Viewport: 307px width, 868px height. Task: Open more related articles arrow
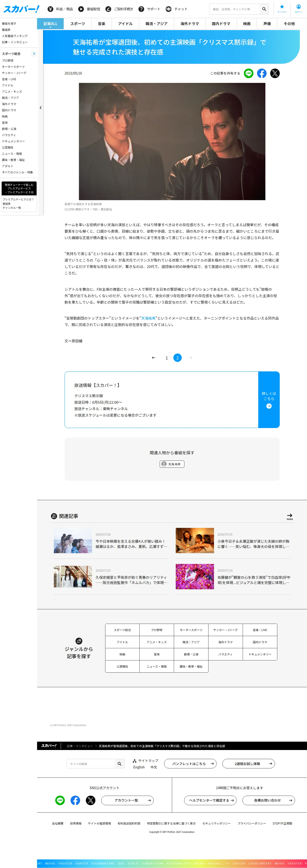coord(290,517)
